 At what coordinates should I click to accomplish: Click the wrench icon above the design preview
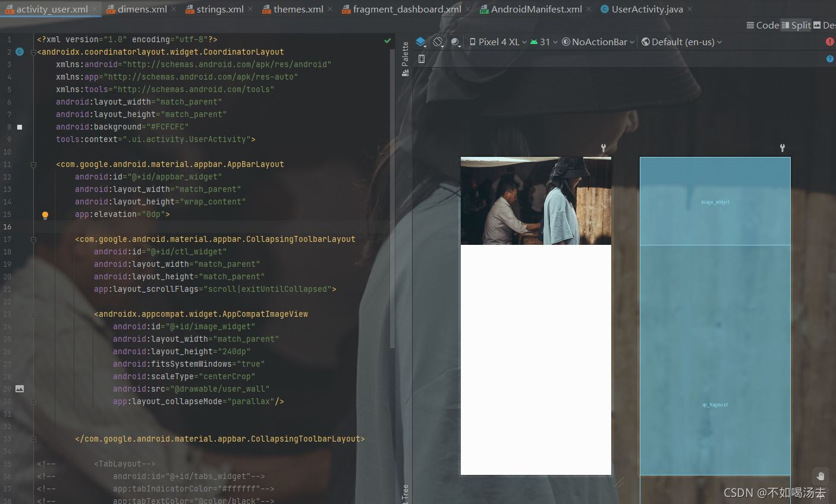[604, 148]
